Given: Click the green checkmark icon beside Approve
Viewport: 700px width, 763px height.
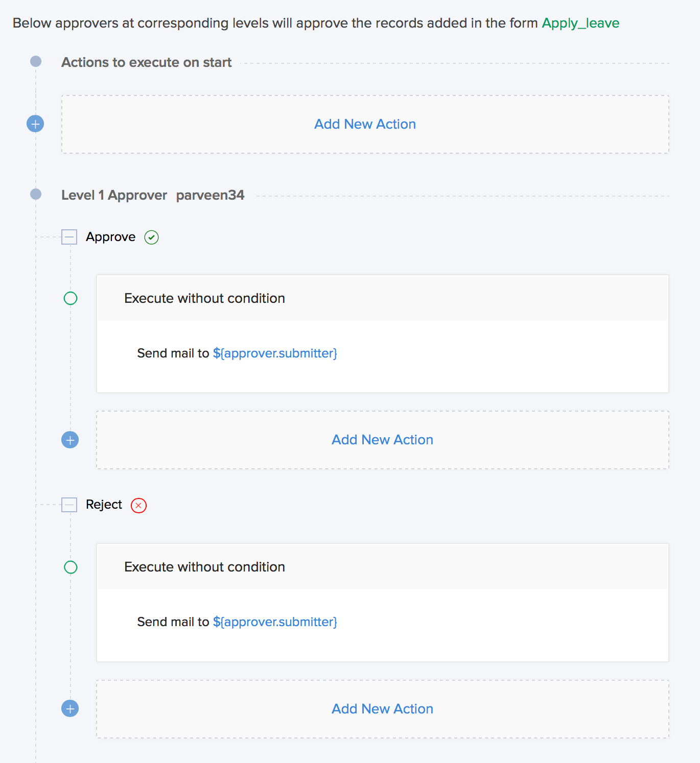Looking at the screenshot, I should [x=151, y=237].
